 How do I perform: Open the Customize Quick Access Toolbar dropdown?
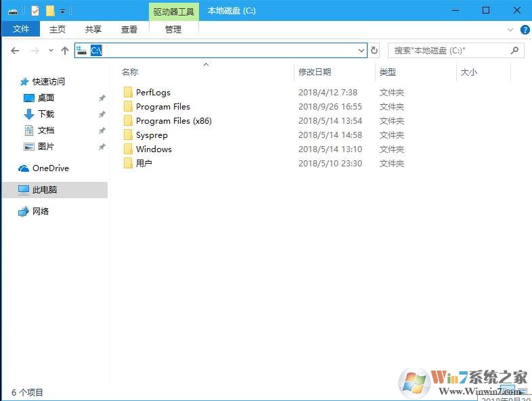(x=62, y=11)
